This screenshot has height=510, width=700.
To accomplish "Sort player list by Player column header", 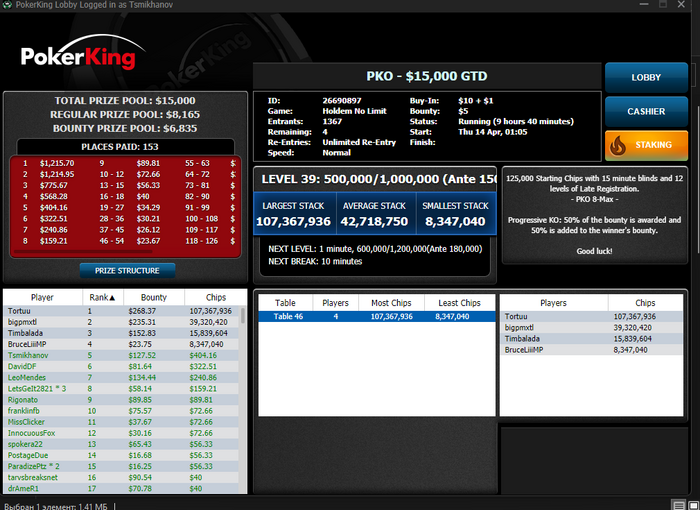I will pos(42,297).
